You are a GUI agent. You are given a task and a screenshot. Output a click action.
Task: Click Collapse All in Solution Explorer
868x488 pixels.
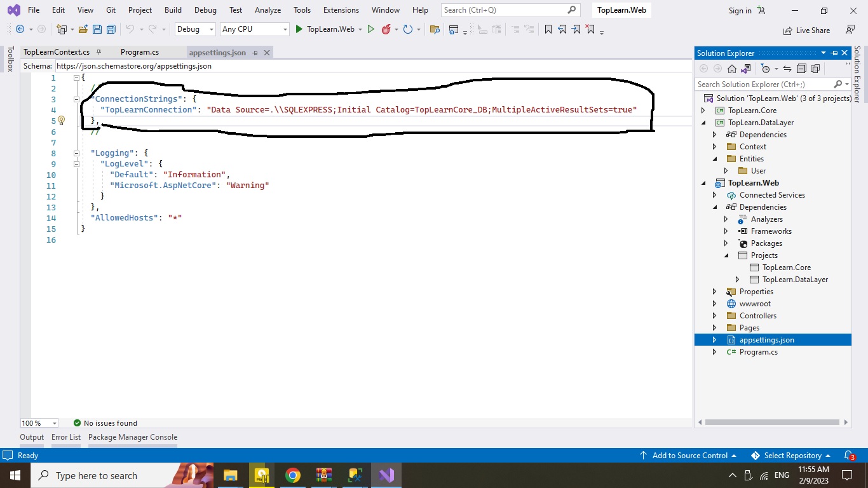pos(801,69)
